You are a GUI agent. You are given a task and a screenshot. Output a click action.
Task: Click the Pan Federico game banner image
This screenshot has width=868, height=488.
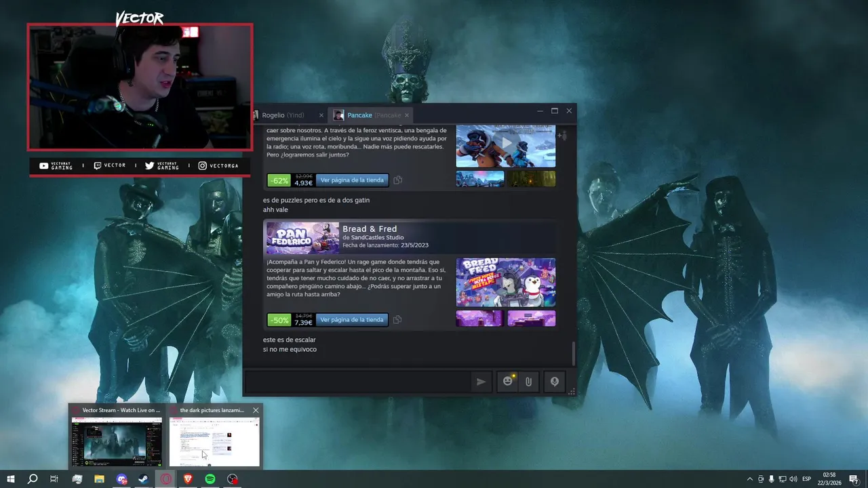(302, 238)
